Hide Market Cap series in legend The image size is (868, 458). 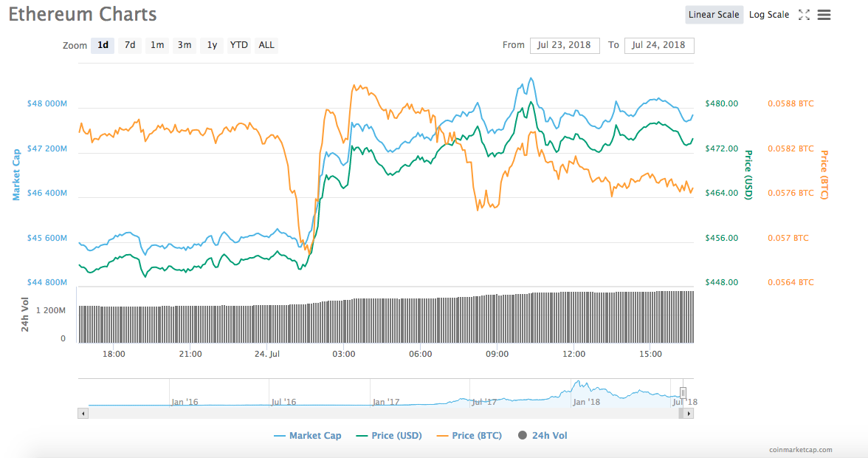pos(308,436)
